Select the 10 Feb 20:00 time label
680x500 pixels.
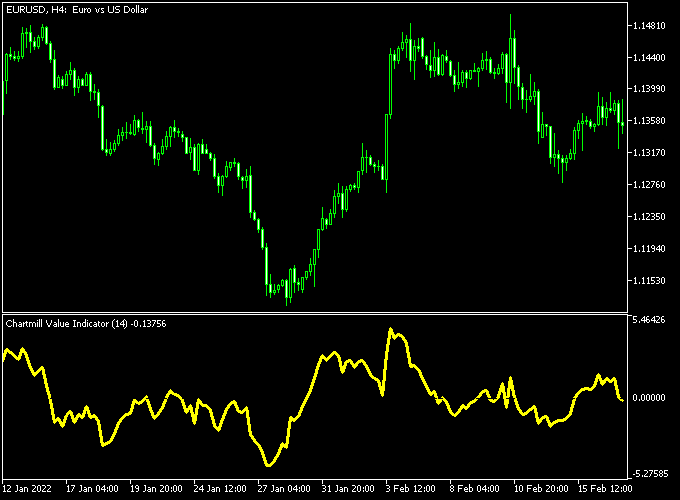coord(541,489)
